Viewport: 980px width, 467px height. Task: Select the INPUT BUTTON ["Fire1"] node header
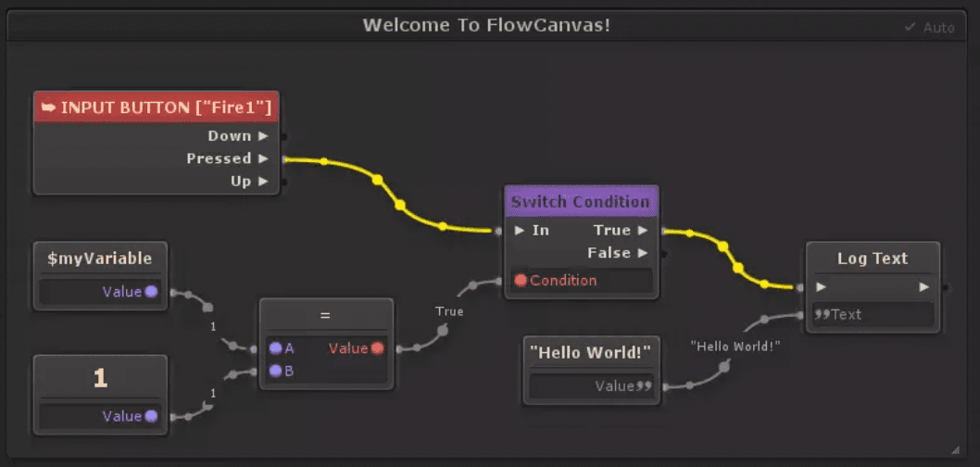(157, 107)
